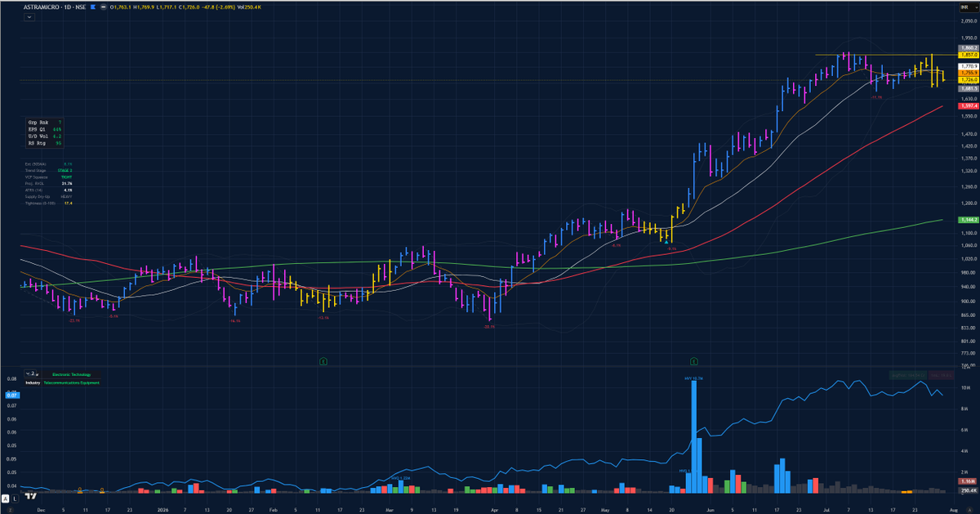This screenshot has height=514, width=980.
Task: Click the VCP Squeeze TIGHT row
Action: (47, 177)
